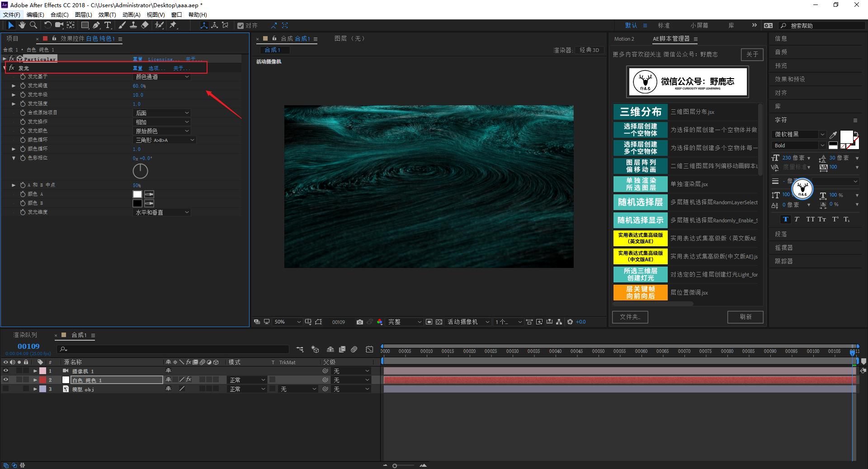The width and height of the screenshot is (868, 469).
Task: Show the 模型 obj layer
Action: tap(6, 389)
